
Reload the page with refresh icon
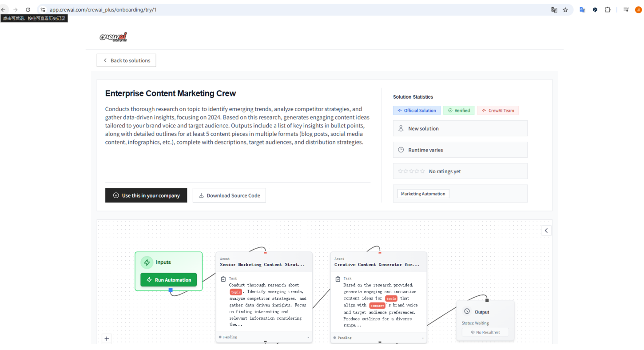click(28, 9)
